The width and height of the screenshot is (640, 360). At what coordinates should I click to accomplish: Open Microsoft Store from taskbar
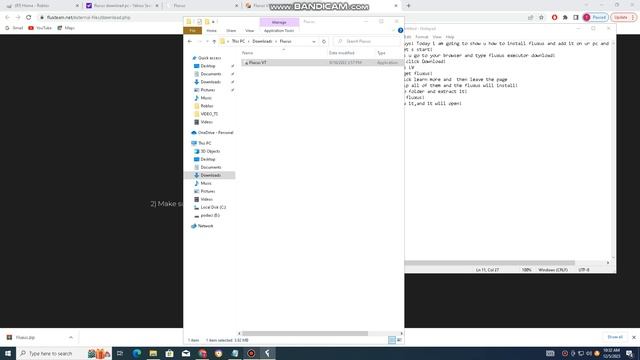coord(169,353)
